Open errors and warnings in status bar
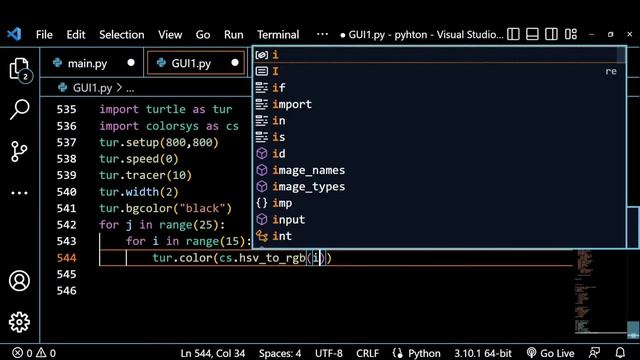Image resolution: width=640 pixels, height=360 pixels. pyautogui.click(x=34, y=353)
